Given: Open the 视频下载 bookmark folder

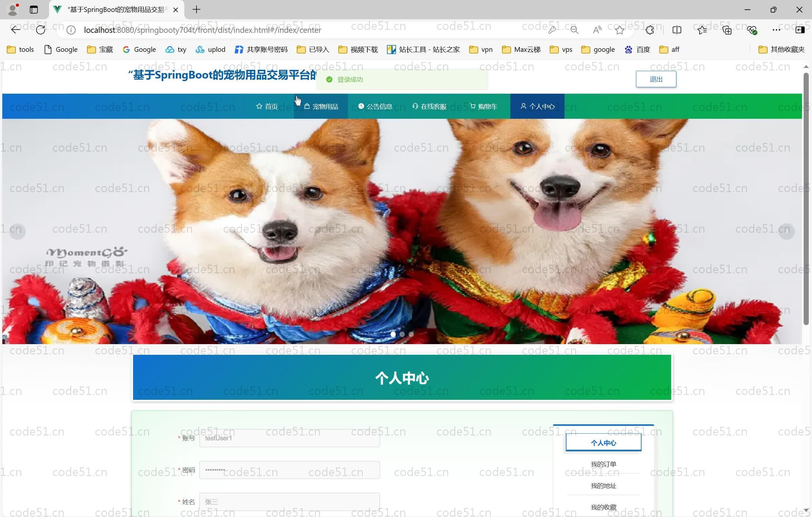Looking at the screenshot, I should tap(357, 50).
